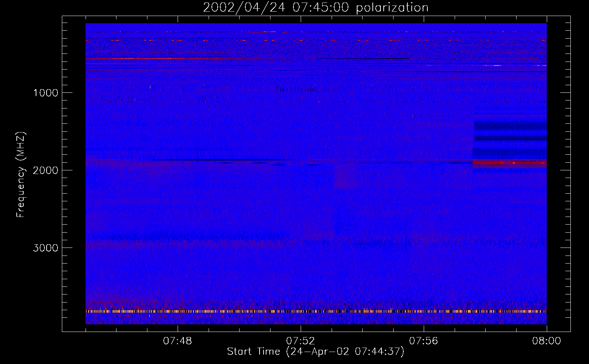The image size is (589, 364).
Task: Click the 08:00 time tick label
Action: click(546, 341)
